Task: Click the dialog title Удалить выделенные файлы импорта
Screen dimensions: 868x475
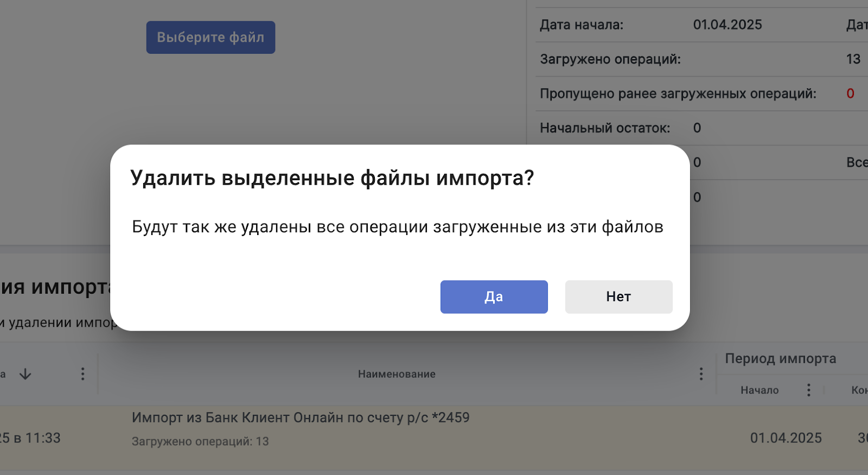Action: (x=332, y=178)
